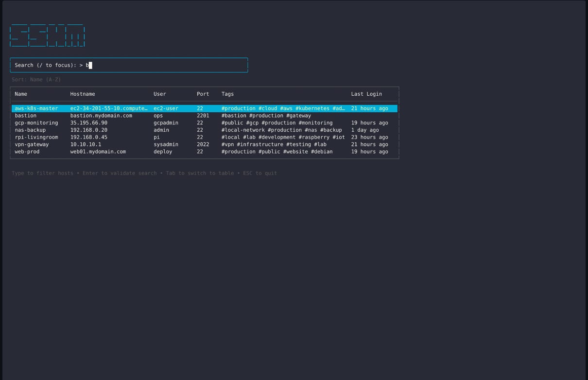
Task: Click hostname 35.195.66.90
Action: pos(89,123)
